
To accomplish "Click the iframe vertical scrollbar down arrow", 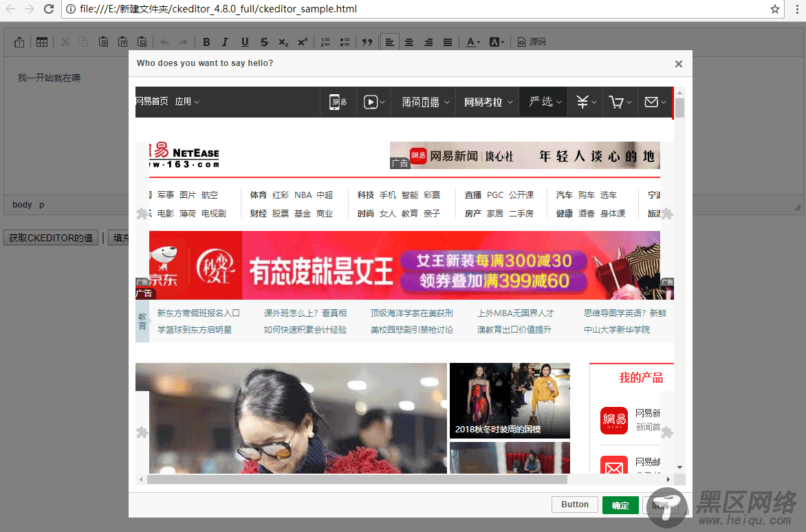I will click(x=679, y=467).
